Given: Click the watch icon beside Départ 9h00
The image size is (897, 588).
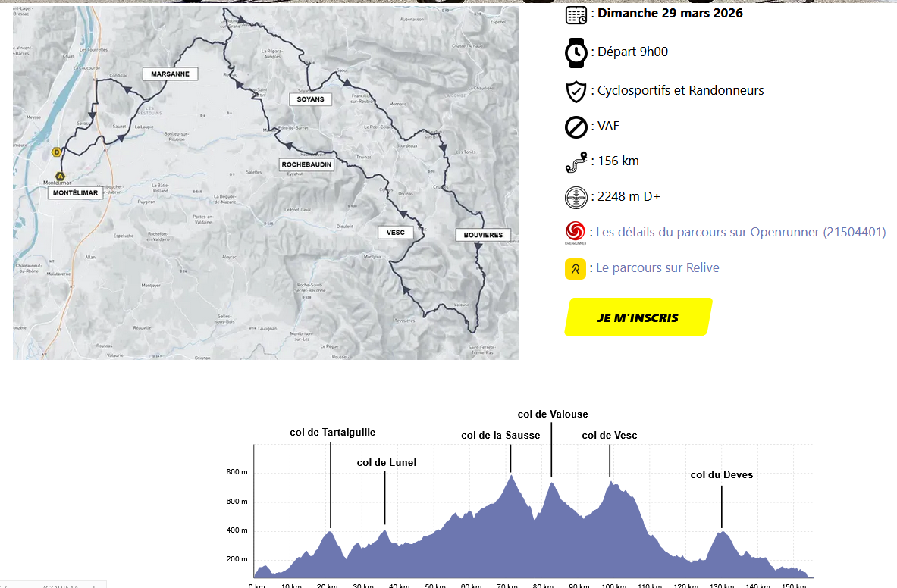Looking at the screenshot, I should 576,52.
